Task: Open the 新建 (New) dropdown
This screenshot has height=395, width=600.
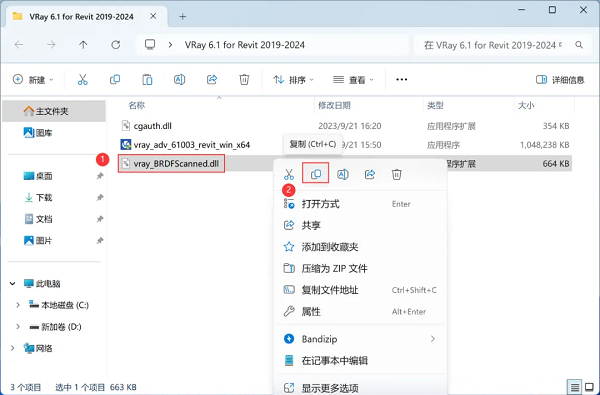Action: click(x=33, y=80)
